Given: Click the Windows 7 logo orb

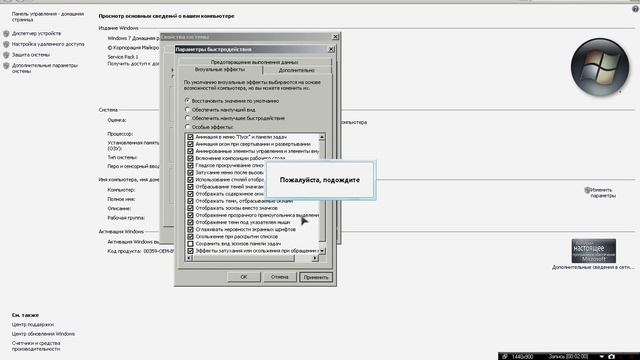Looking at the screenshot, I should (600, 67).
